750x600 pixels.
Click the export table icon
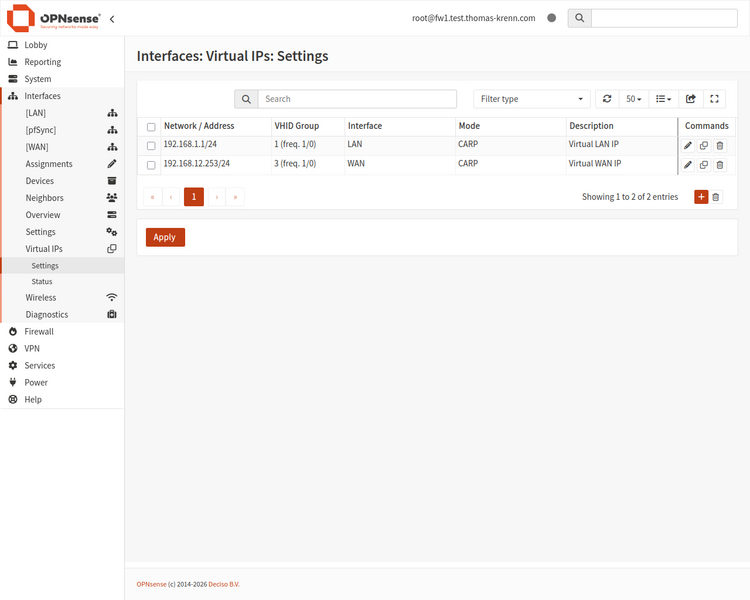pos(691,99)
